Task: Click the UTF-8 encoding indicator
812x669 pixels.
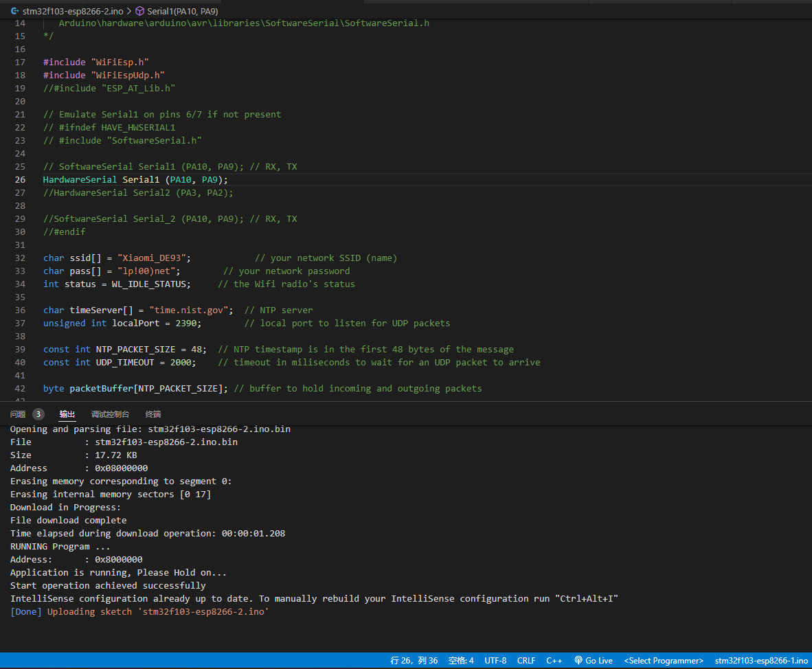Action: click(496, 660)
